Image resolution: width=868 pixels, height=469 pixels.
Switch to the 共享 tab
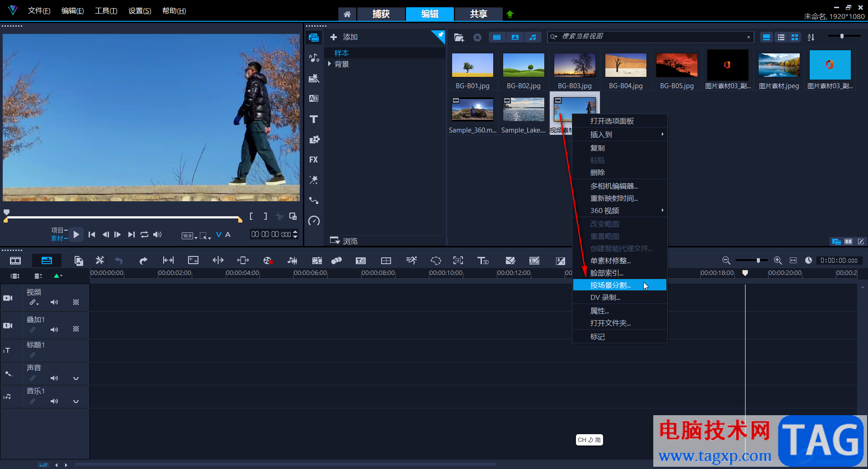click(x=479, y=14)
